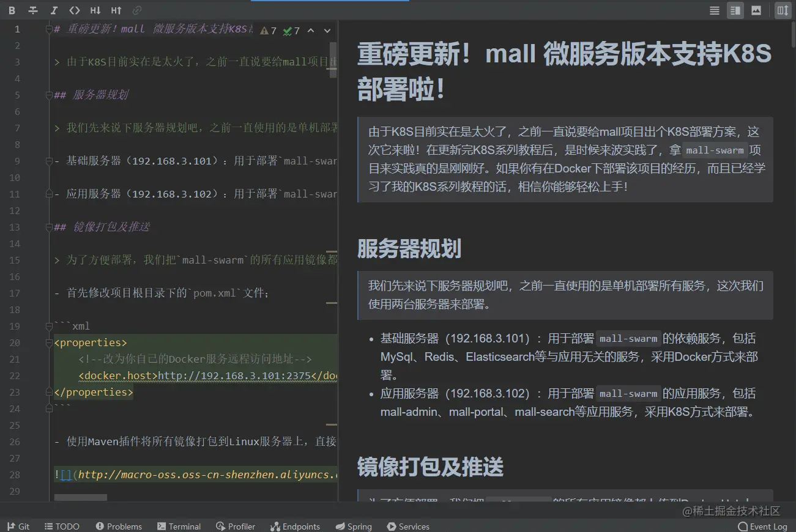Open the TODO tool window

tap(62, 526)
